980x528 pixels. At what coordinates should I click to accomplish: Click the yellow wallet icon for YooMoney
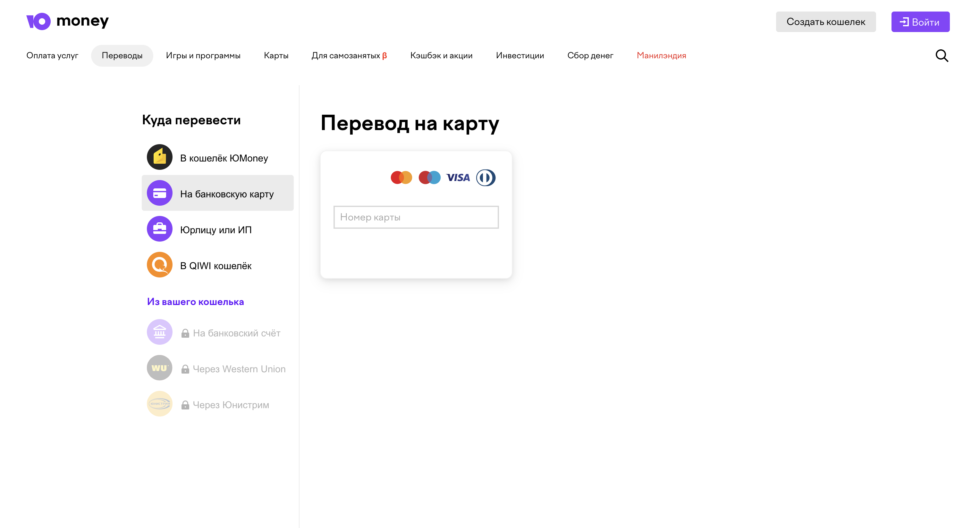click(159, 157)
